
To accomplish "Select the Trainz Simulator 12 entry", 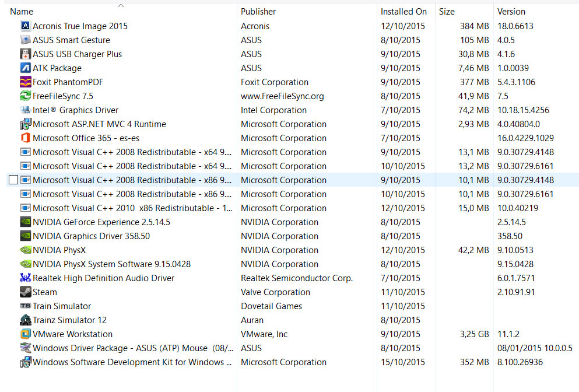I will 69,320.
